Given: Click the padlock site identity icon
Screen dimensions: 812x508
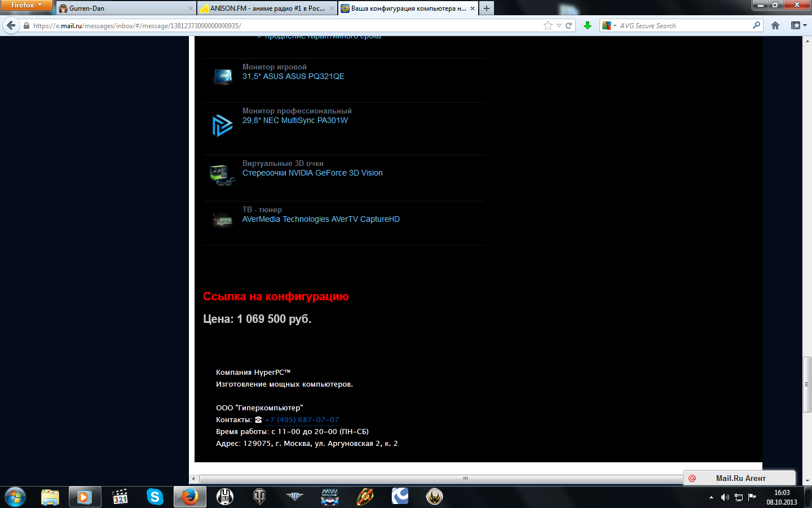Looking at the screenshot, I should pyautogui.click(x=26, y=25).
